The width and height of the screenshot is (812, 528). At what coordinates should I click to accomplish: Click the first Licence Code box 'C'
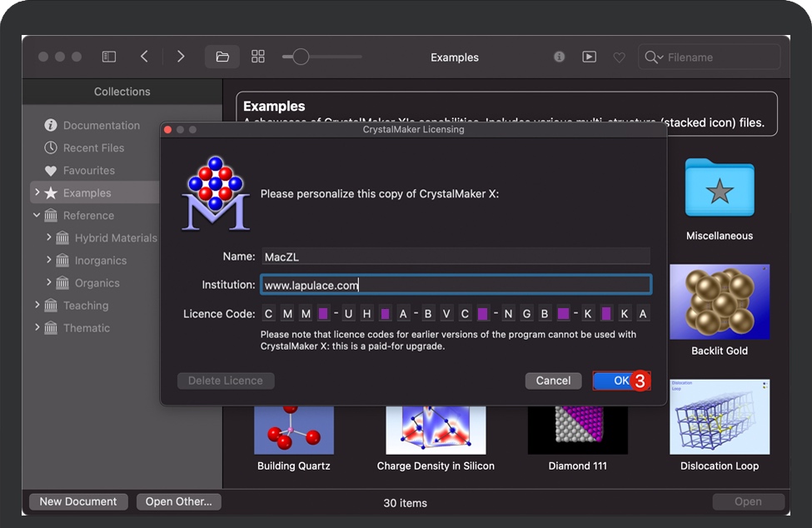click(x=268, y=314)
